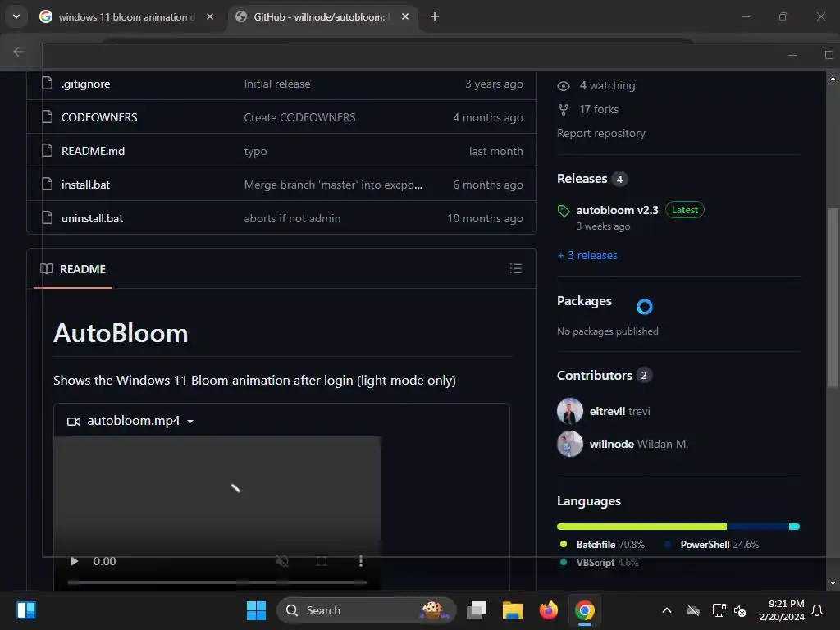Select the README tab
840x630 pixels.
[73, 269]
